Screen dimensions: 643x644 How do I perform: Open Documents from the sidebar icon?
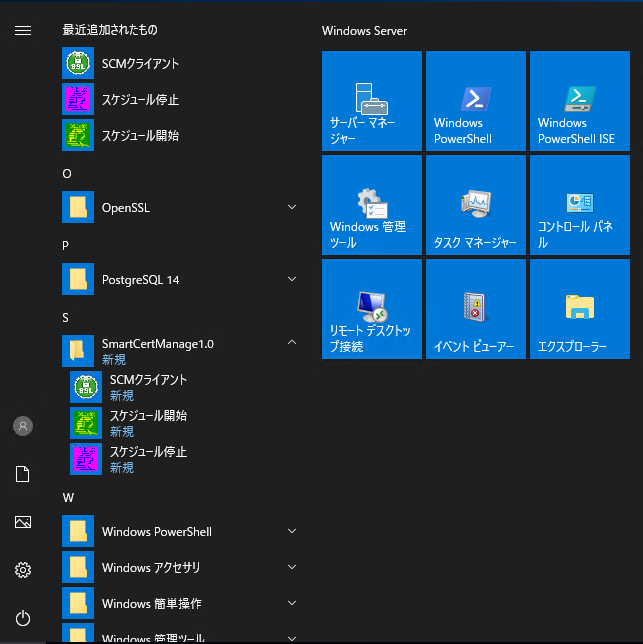(x=23, y=474)
